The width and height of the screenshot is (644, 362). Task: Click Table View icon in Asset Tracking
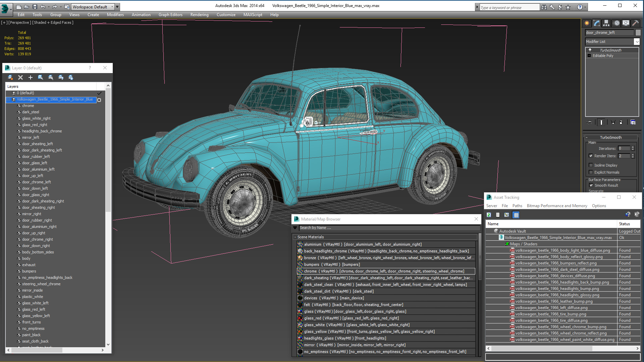[516, 215]
